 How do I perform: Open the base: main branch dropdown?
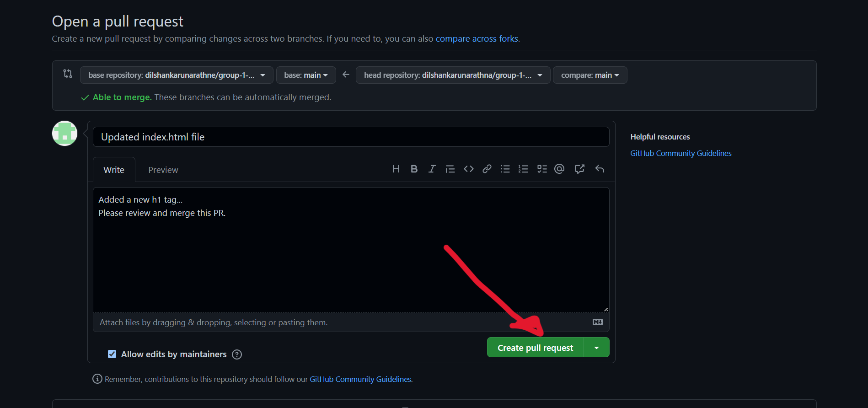306,75
